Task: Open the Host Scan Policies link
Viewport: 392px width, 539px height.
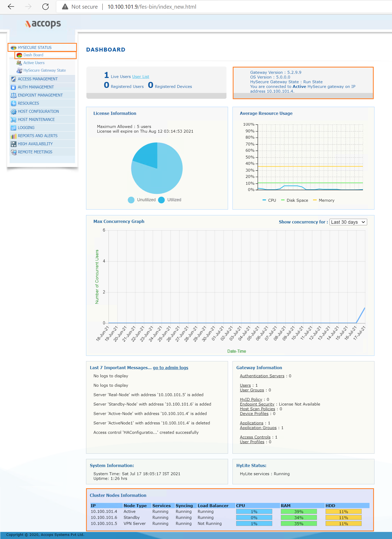Action: [257, 409]
